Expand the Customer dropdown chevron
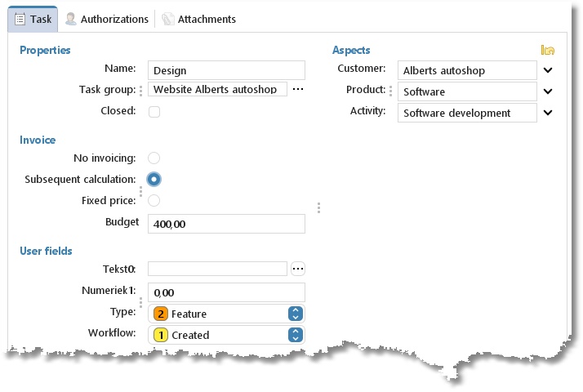 [x=548, y=70]
